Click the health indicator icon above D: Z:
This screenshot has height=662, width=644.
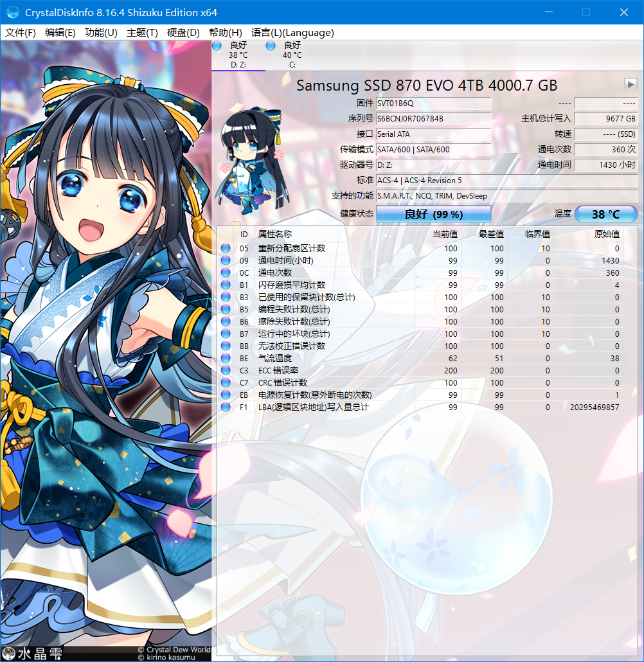(217, 46)
